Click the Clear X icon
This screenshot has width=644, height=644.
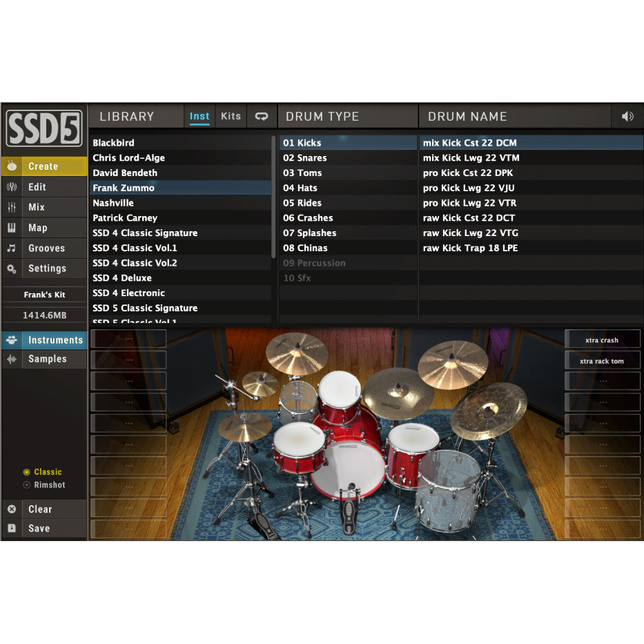[12, 509]
